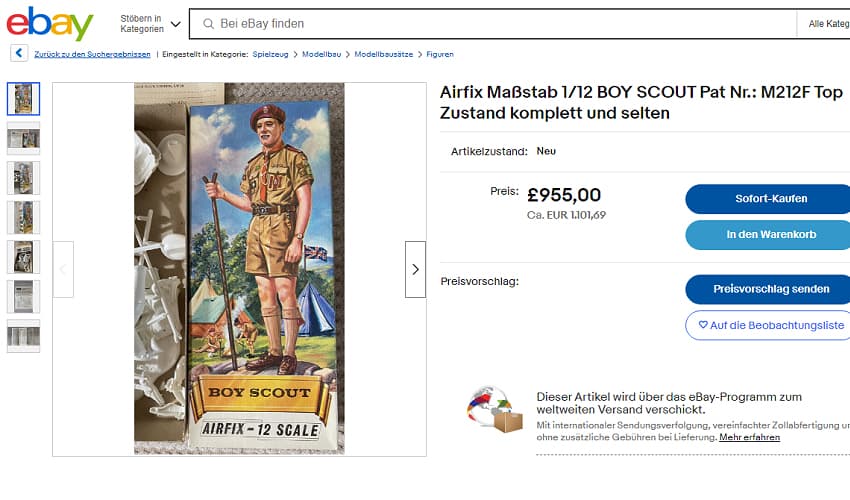Select the first product thumbnail
The height and width of the screenshot is (500, 850).
[23, 98]
